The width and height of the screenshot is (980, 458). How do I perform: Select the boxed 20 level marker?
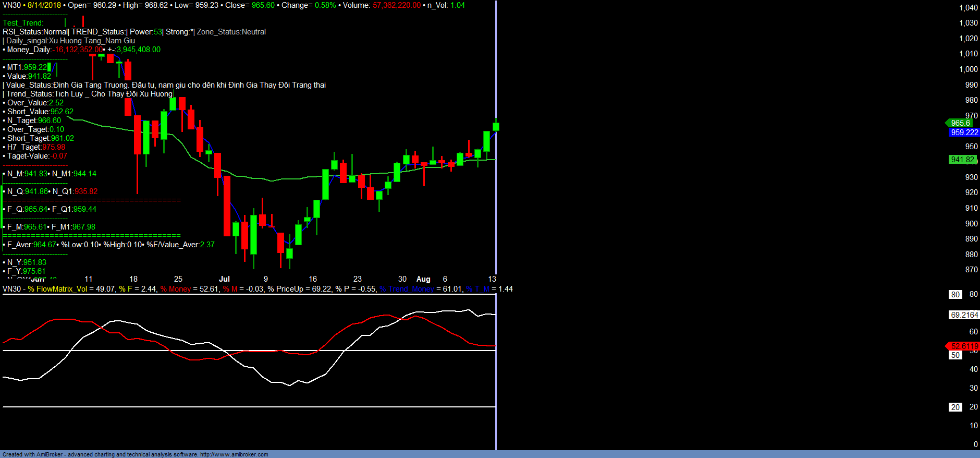pyautogui.click(x=955, y=407)
